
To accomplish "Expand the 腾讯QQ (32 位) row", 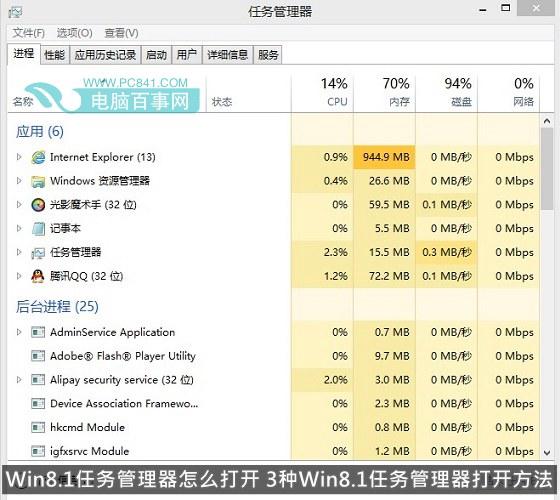I will [x=19, y=276].
